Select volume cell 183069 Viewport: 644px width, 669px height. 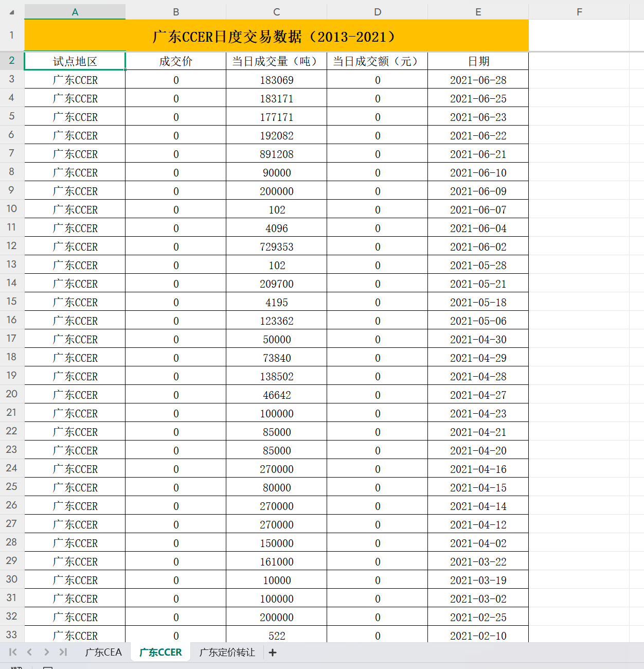pyautogui.click(x=277, y=80)
